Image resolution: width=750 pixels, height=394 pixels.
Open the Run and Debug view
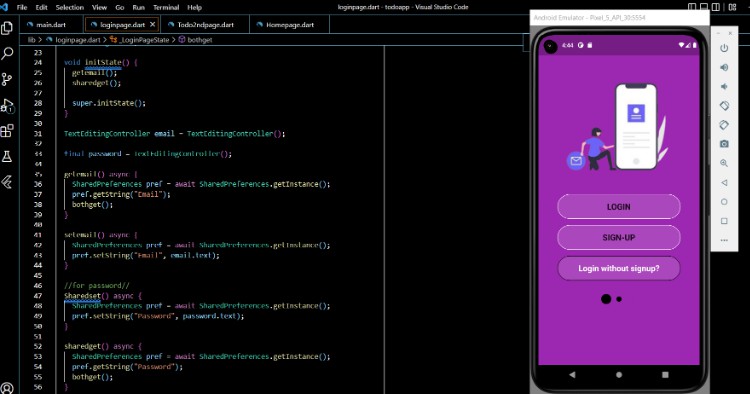coord(7,105)
